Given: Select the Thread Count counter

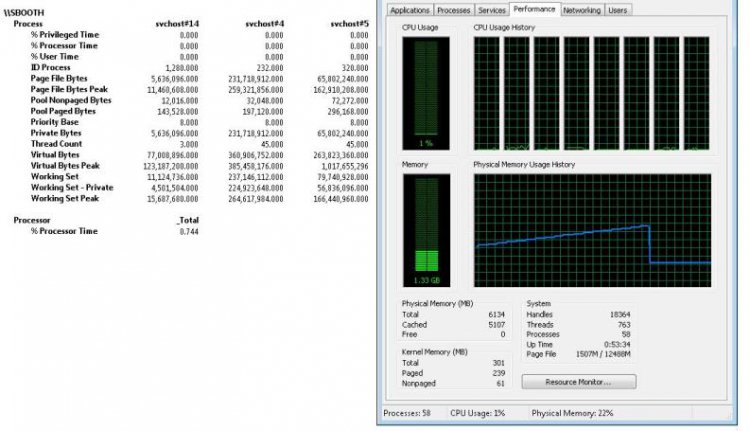Looking at the screenshot, I should pos(56,144).
